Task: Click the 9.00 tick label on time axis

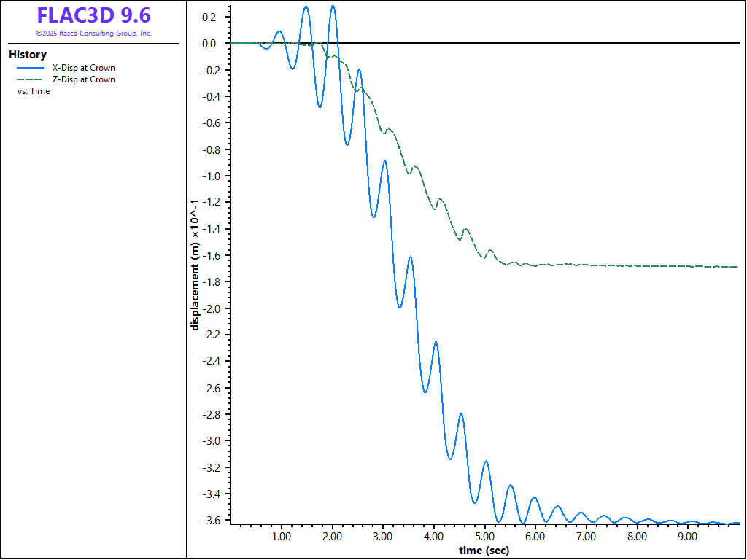Action: 687,537
